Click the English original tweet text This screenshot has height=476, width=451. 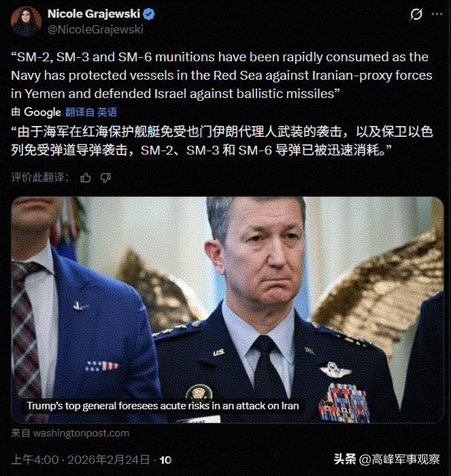tap(222, 76)
